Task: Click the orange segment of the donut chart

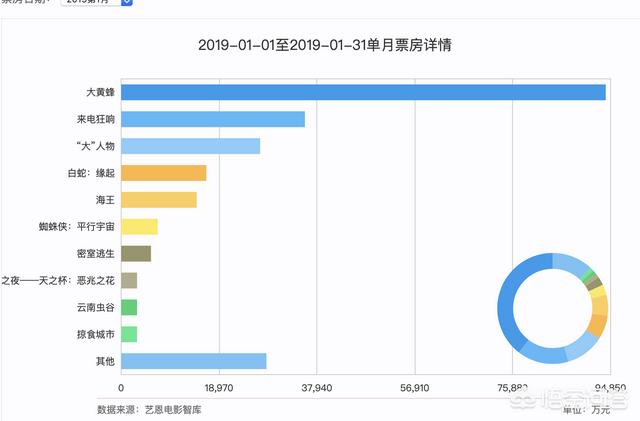Action: [598, 325]
